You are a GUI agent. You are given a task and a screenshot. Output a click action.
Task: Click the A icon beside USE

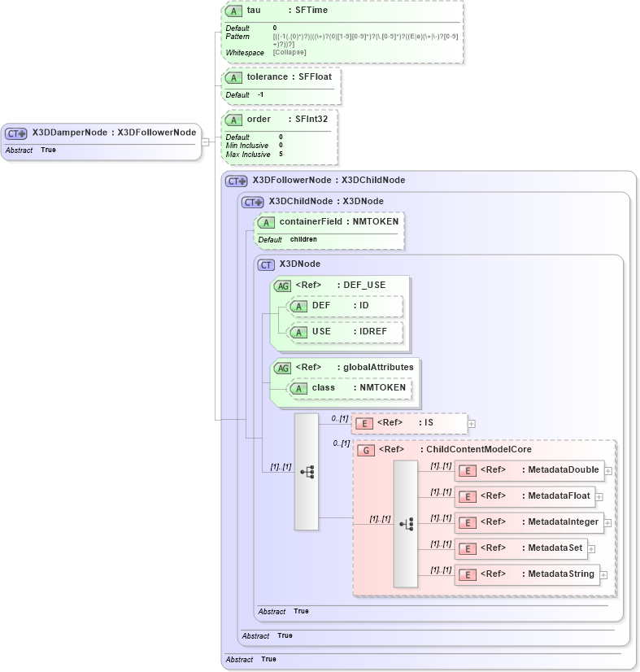pyautogui.click(x=298, y=332)
